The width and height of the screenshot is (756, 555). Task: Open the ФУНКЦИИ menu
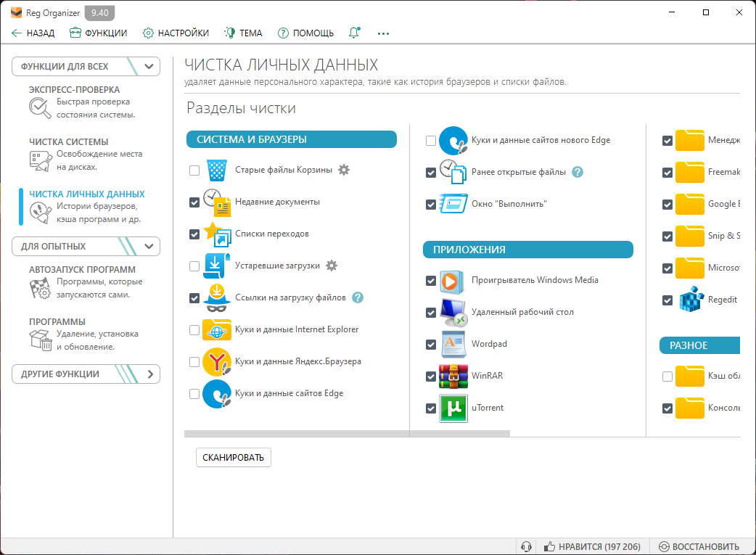tap(99, 33)
